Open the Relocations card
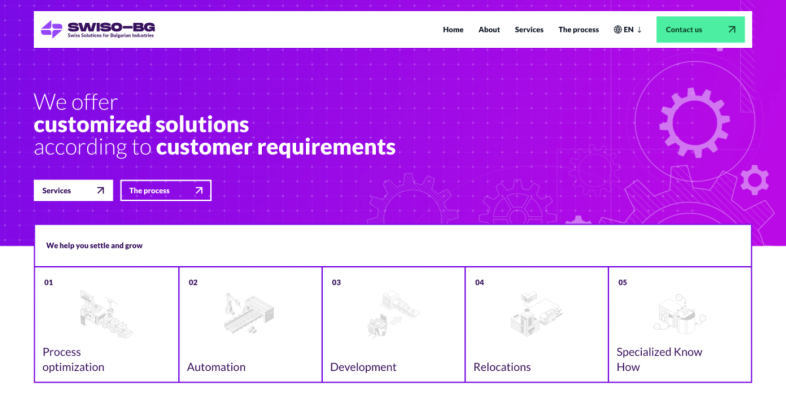Image resolution: width=786 pixels, height=418 pixels. pos(537,325)
